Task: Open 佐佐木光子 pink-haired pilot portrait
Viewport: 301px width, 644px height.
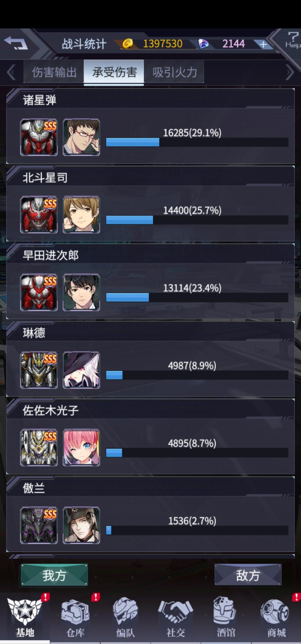Action: 81,447
